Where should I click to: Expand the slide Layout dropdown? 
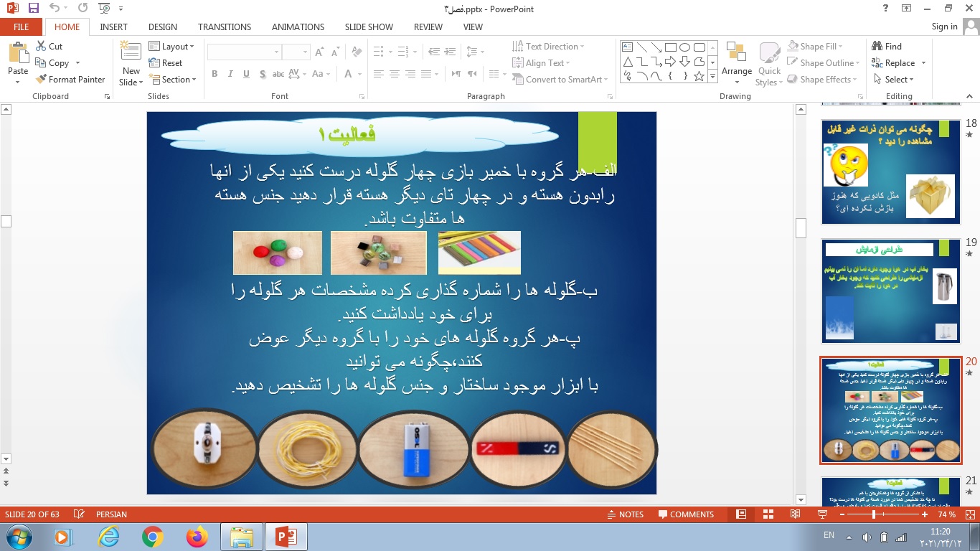(171, 47)
